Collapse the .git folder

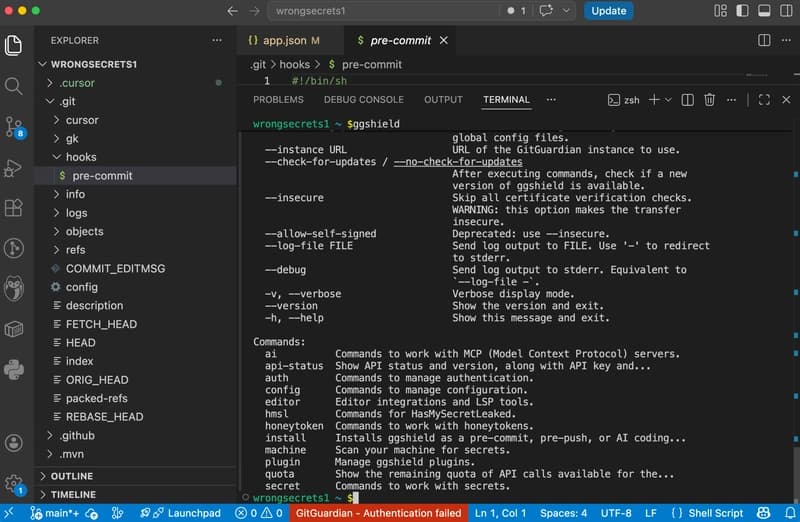pos(136,101)
